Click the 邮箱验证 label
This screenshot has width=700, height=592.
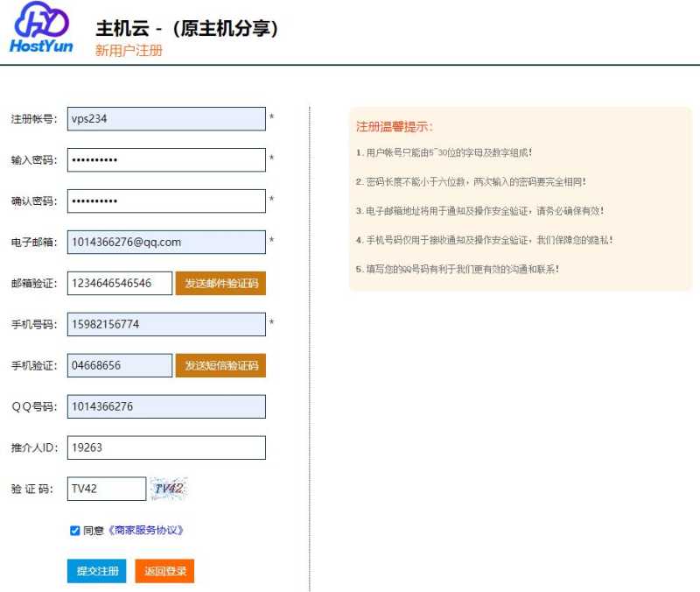point(34,283)
